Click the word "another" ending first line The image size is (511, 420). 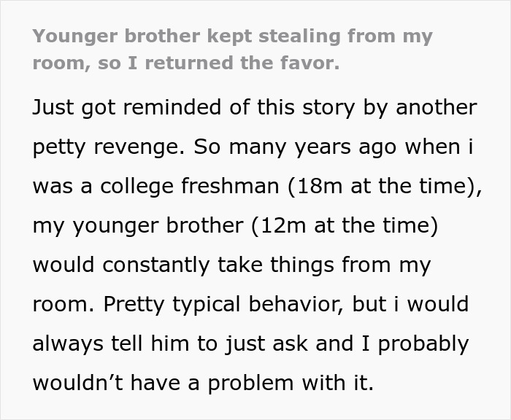point(437,107)
